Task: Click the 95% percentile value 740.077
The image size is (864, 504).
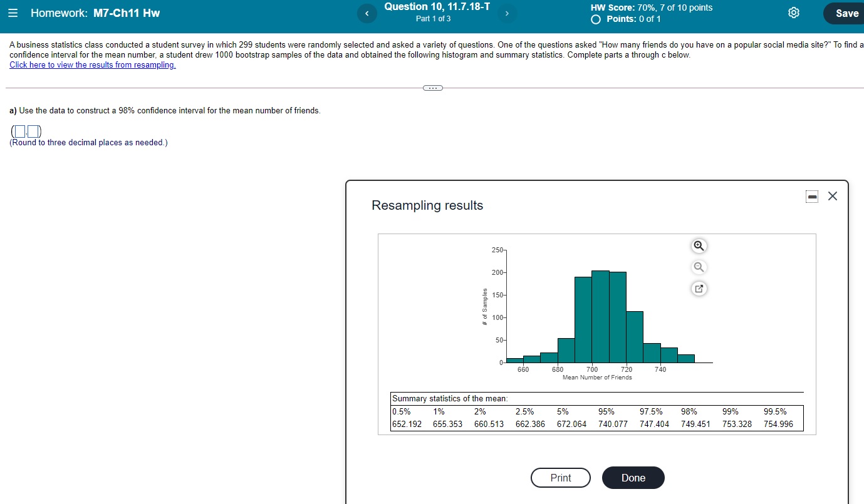Action: click(613, 424)
